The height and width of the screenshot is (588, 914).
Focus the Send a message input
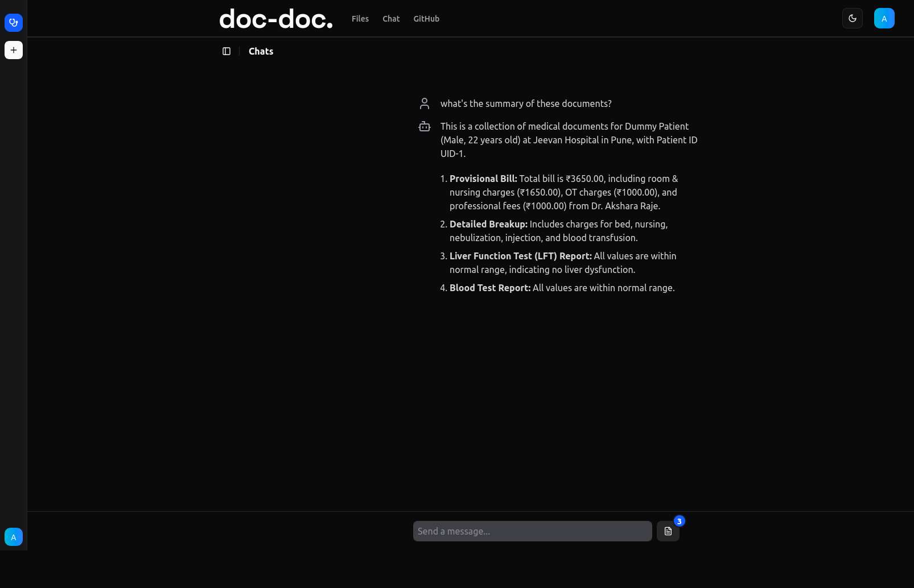[x=533, y=531]
